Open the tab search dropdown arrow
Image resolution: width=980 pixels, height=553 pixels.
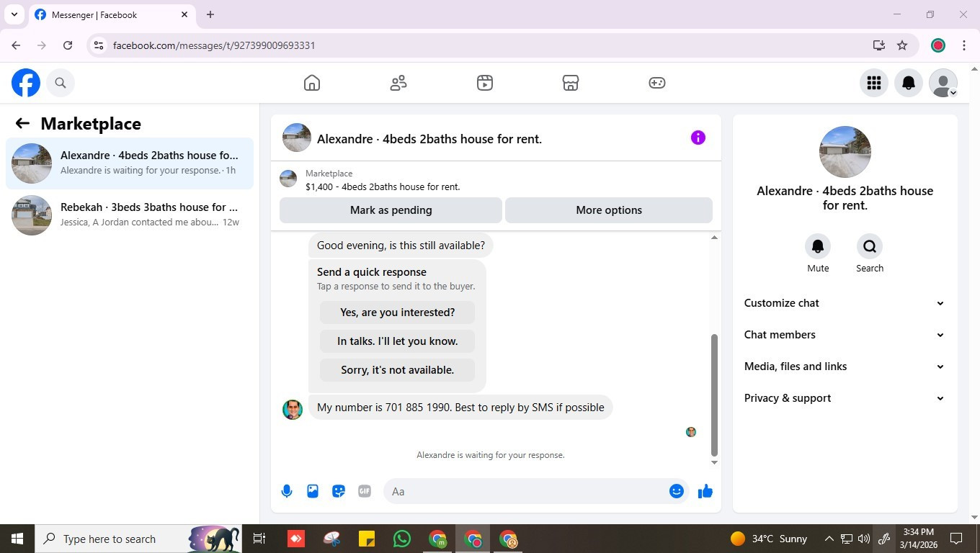click(x=14, y=14)
